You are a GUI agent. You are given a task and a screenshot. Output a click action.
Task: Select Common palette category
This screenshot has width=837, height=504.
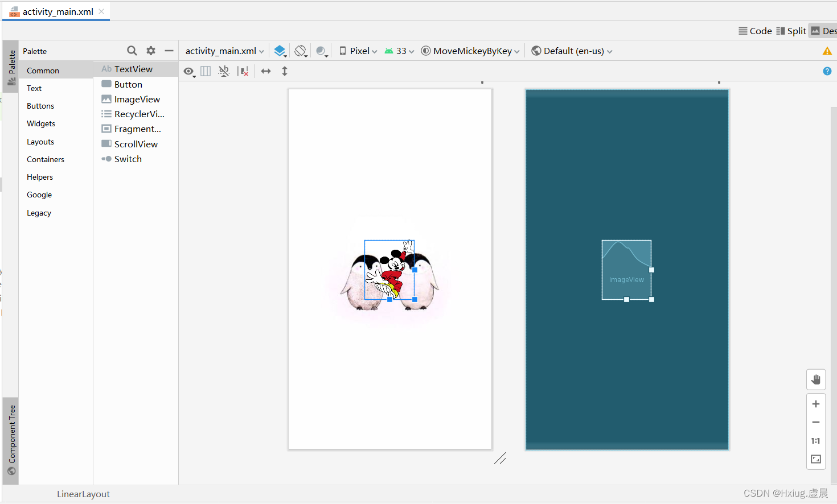point(56,71)
